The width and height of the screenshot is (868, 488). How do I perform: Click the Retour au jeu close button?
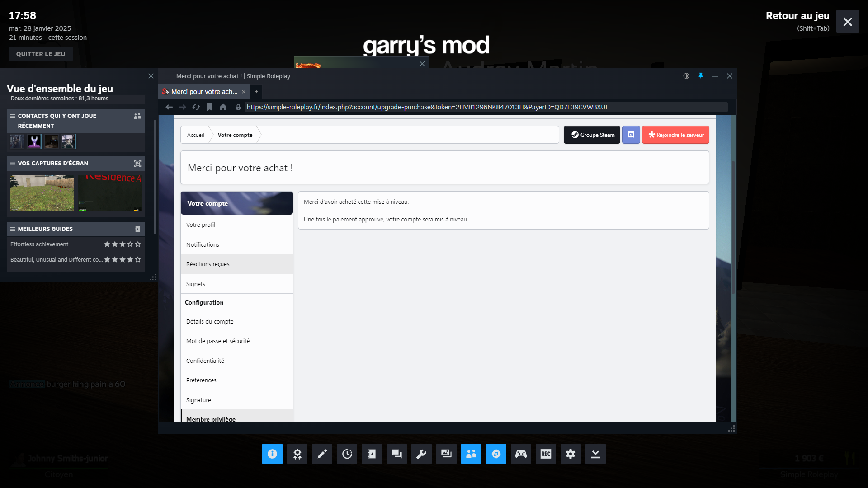pos(848,21)
